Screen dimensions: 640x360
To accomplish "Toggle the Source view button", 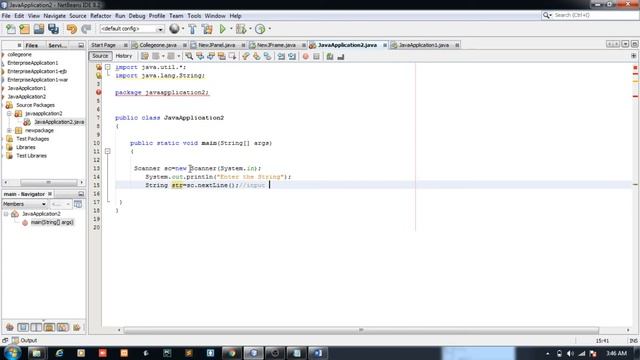I will (x=100, y=56).
